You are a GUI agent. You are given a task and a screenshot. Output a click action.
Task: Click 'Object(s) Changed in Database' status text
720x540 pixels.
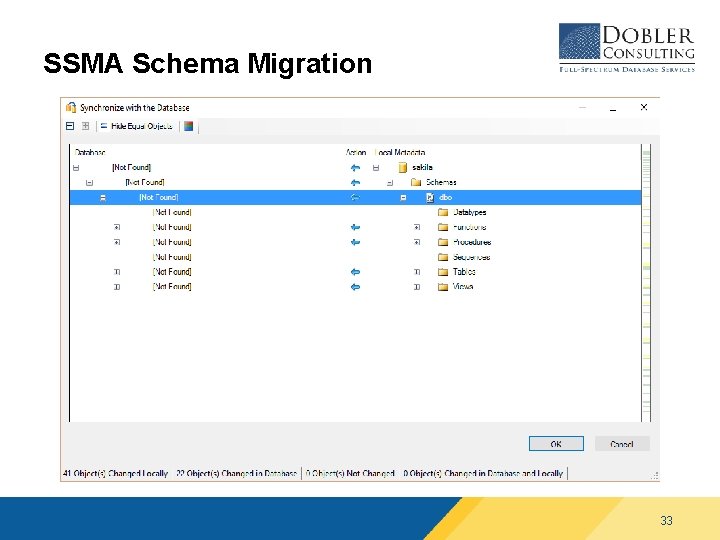point(236,473)
